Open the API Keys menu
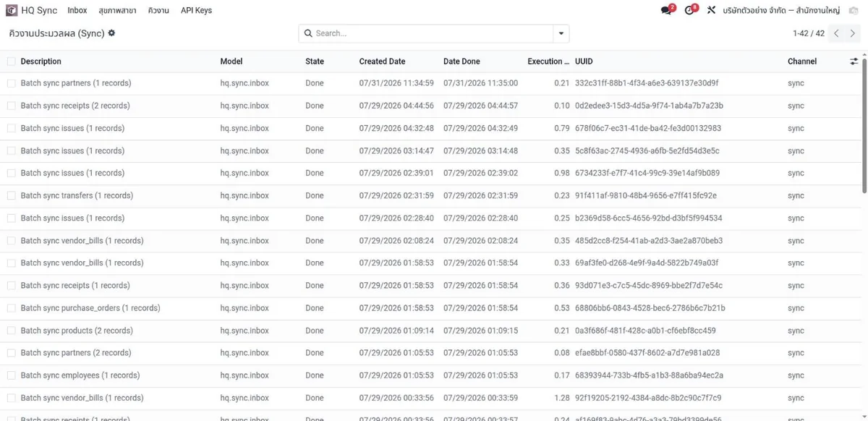 (x=196, y=10)
